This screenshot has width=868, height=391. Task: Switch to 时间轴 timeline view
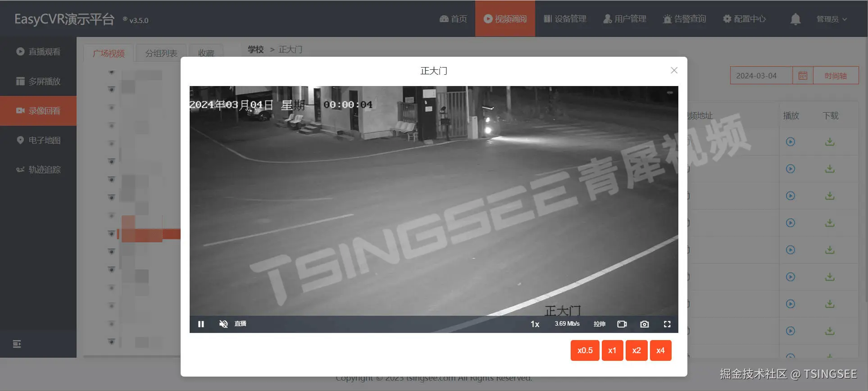[x=836, y=76]
